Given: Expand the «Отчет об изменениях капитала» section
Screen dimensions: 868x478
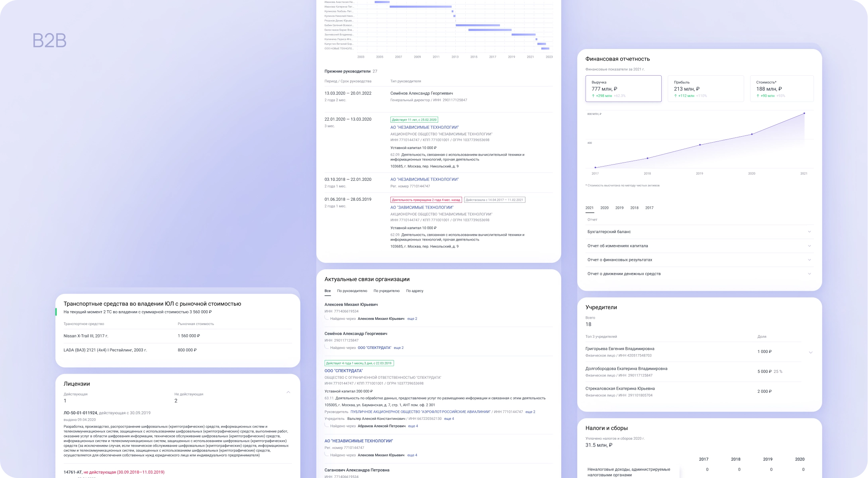Looking at the screenshot, I should pyautogui.click(x=698, y=246).
